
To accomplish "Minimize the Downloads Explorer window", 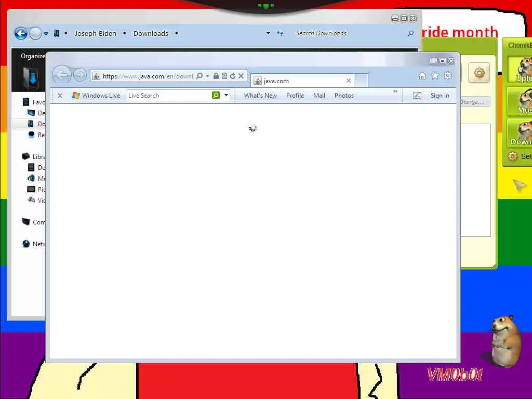I will click(395, 19).
